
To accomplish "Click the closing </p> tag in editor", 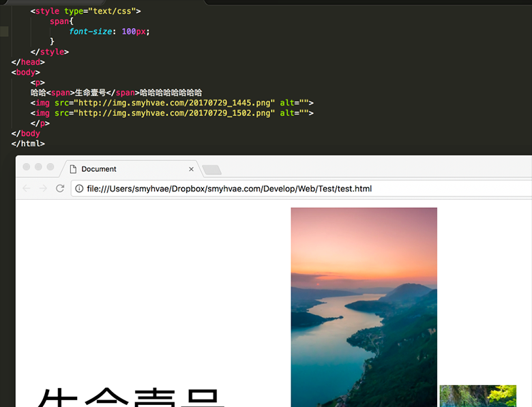I will (x=40, y=123).
